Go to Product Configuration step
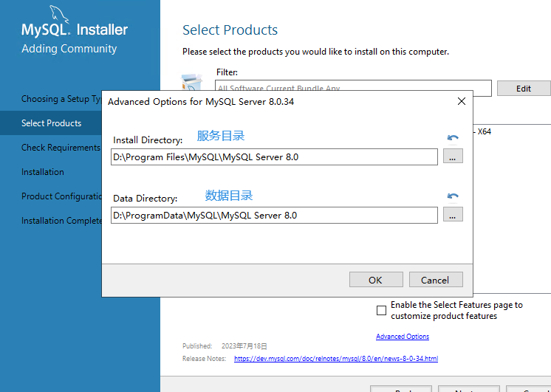 [x=61, y=196]
